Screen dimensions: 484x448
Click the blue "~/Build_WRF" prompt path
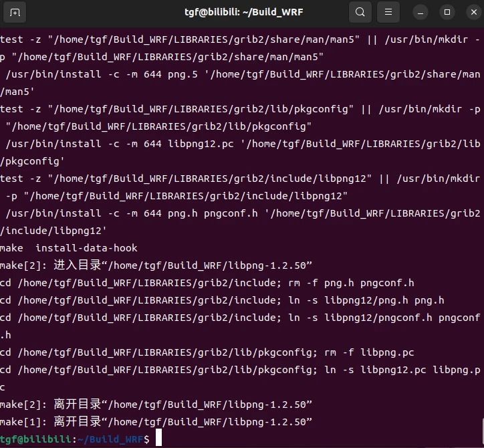tap(108, 439)
